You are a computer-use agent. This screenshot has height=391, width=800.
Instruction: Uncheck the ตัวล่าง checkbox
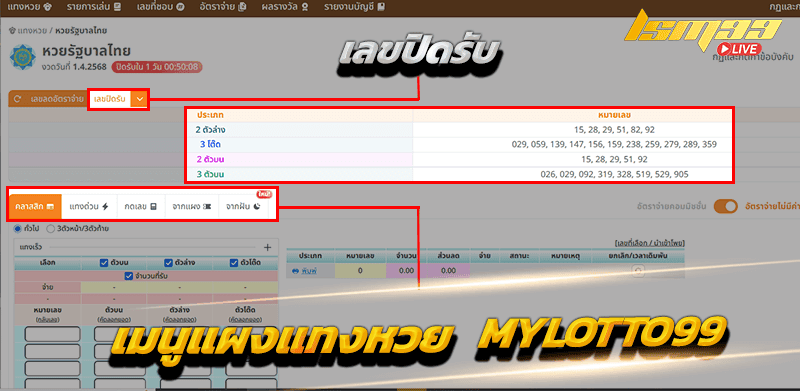[x=168, y=263]
